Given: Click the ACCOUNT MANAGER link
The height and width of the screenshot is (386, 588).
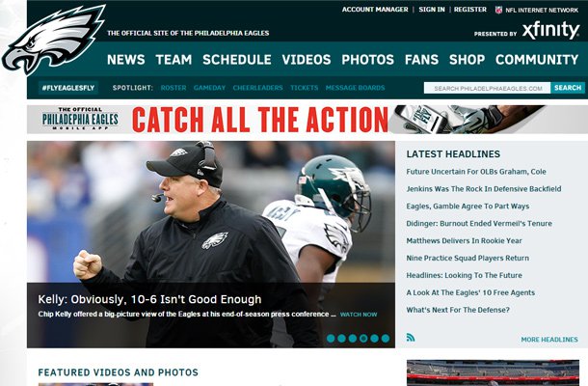Looking at the screenshot, I should pos(375,10).
